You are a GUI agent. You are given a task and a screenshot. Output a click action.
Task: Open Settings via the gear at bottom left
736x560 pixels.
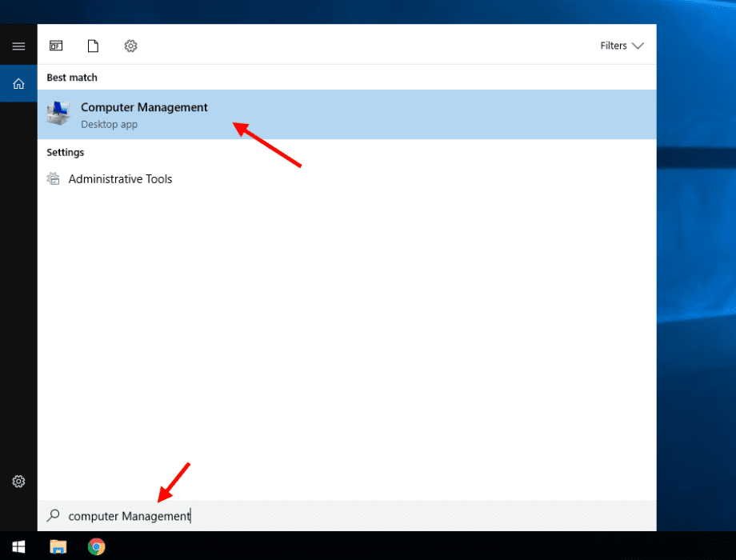point(18,482)
